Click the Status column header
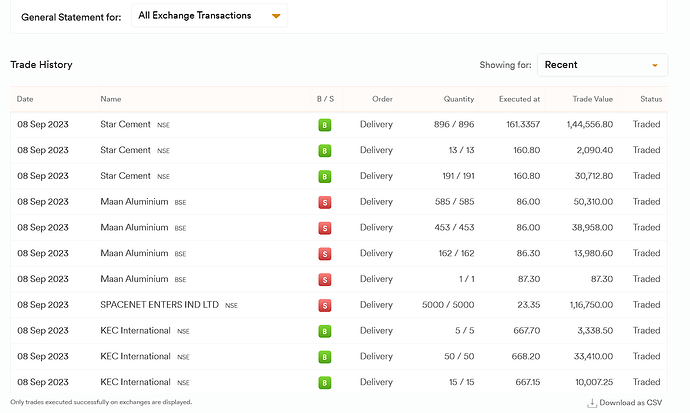The width and height of the screenshot is (690, 413). click(x=651, y=99)
